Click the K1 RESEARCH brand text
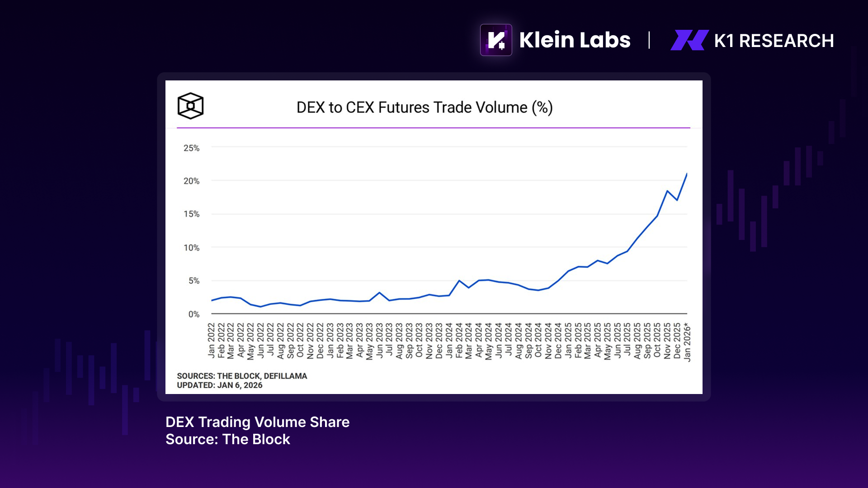The image size is (868, 488). tap(774, 41)
